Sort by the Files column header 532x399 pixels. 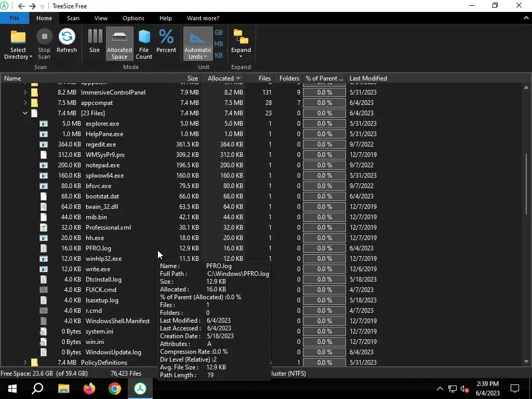point(260,78)
